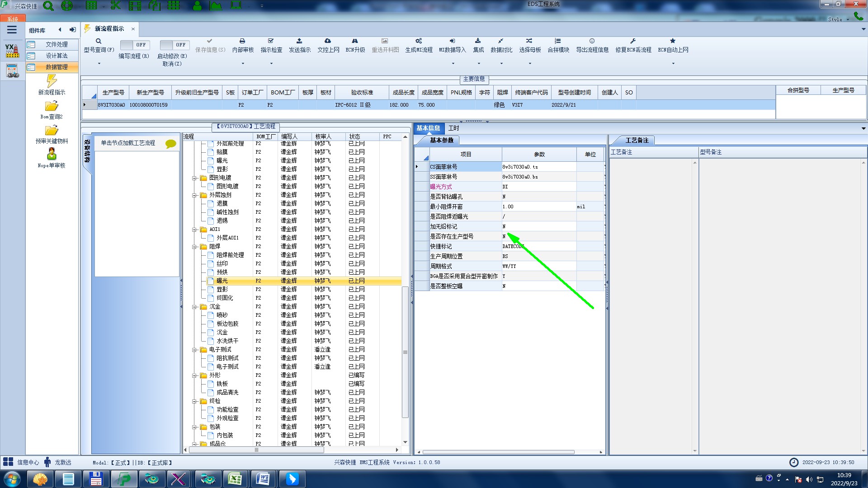Collapse the 沉金 tree folder
The width and height of the screenshot is (868, 488).
coord(195,307)
